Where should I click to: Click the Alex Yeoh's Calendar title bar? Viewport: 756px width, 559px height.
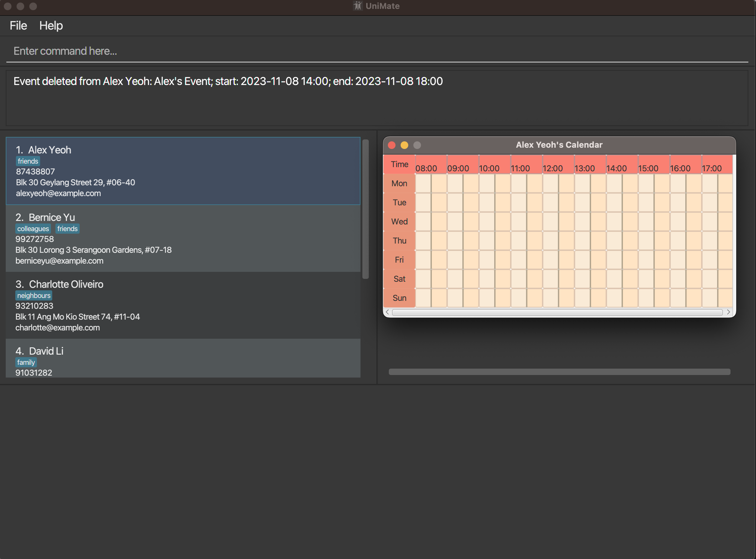[x=559, y=145]
